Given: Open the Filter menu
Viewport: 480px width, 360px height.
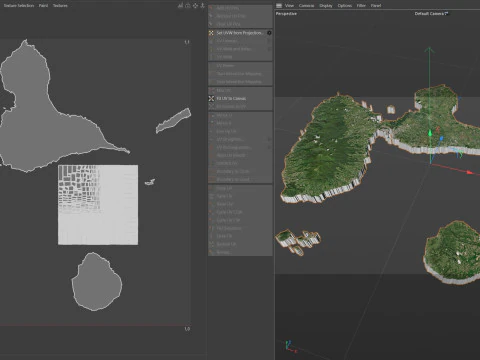Looking at the screenshot, I should [x=361, y=5].
